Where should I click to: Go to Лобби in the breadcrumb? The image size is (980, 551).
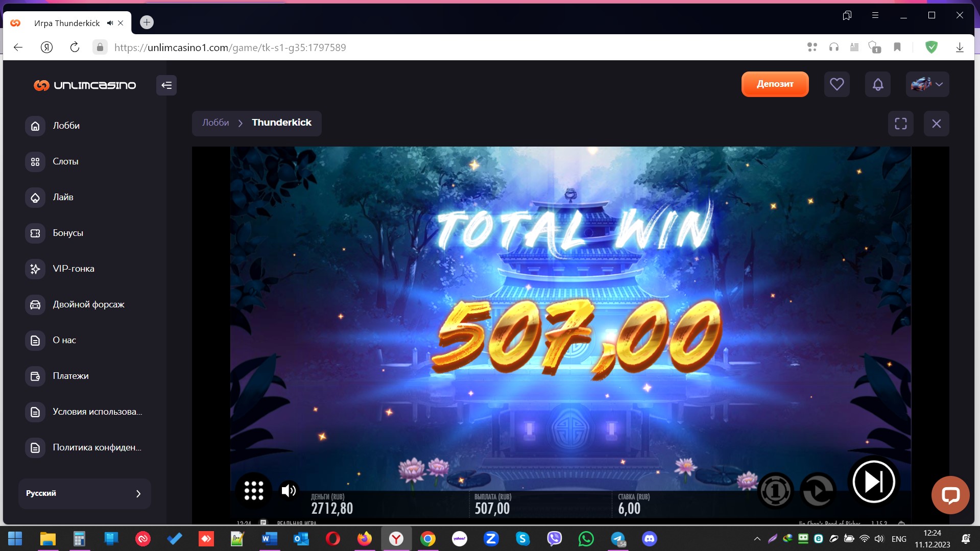click(216, 123)
